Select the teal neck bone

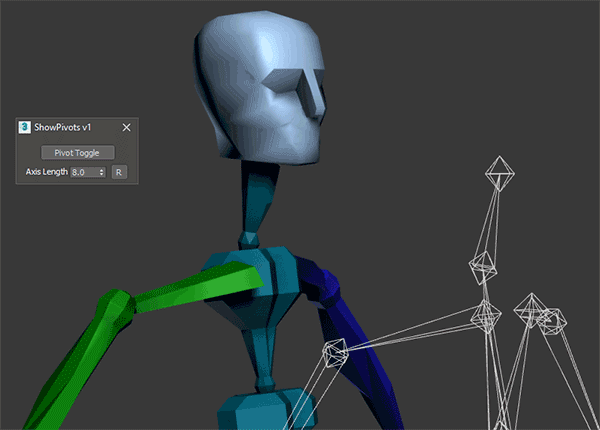point(255,200)
